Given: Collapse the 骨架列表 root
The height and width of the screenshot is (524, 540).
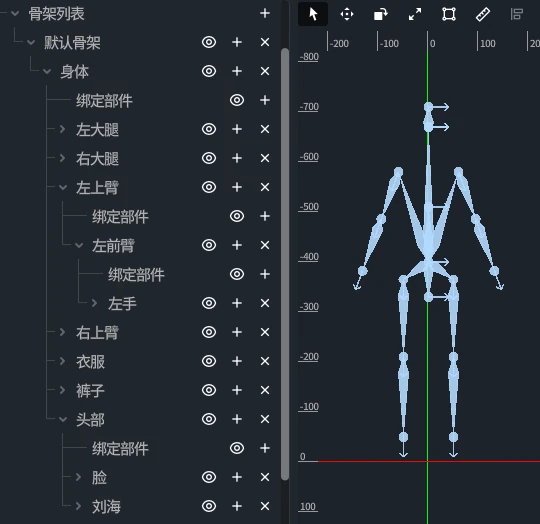Looking at the screenshot, I should (x=15, y=13).
